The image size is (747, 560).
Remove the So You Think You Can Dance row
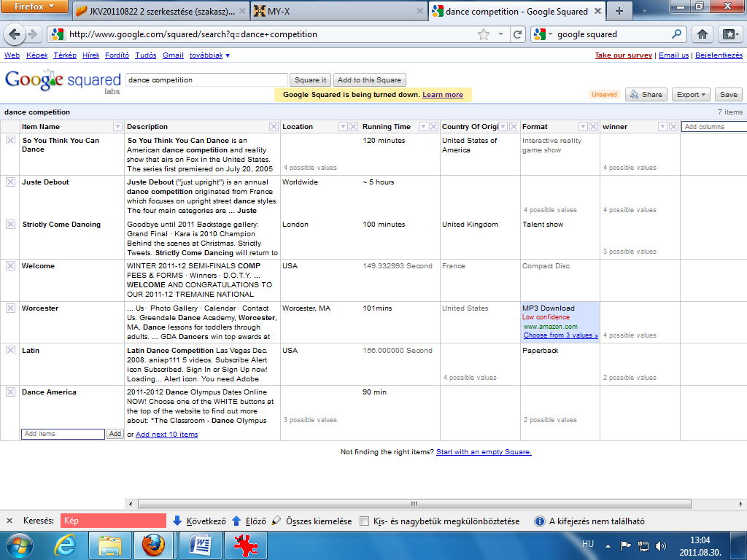pyautogui.click(x=10, y=141)
